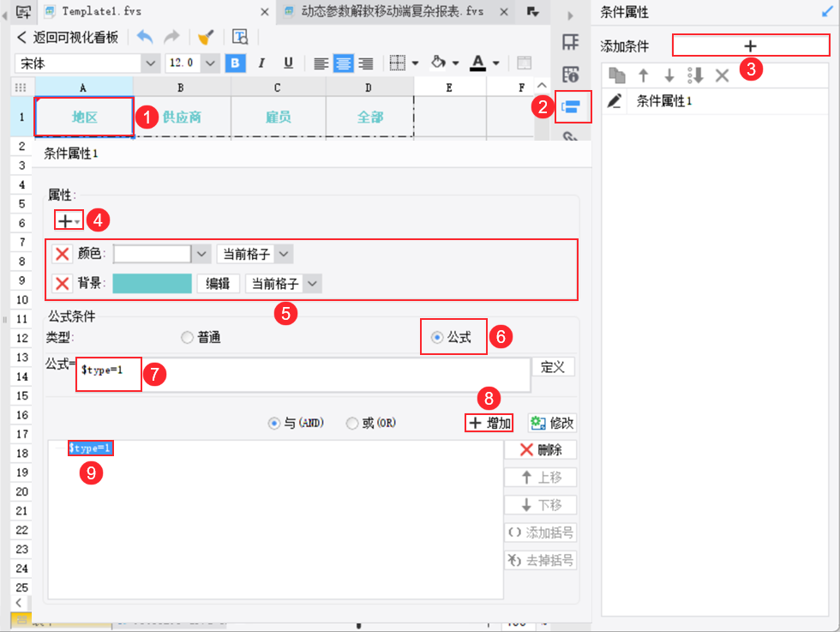
Task: Click the white 颜色 color swatch
Action: coord(153,254)
